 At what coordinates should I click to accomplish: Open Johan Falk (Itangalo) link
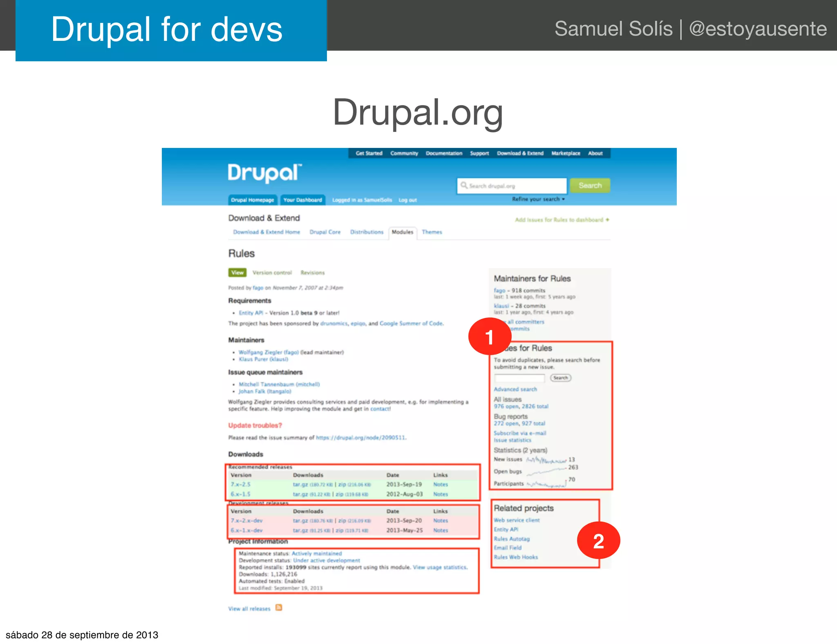click(265, 391)
